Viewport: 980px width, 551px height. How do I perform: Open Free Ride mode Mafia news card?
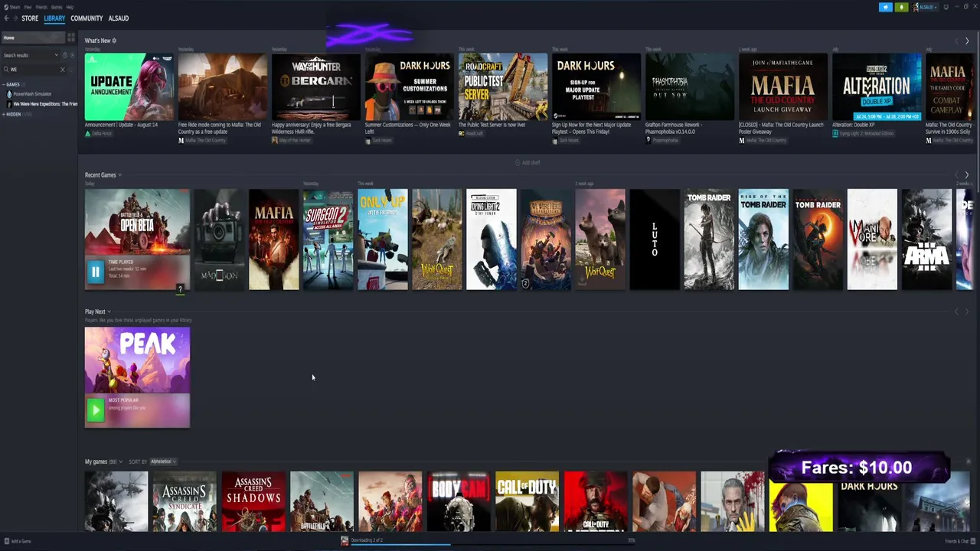pyautogui.click(x=223, y=86)
